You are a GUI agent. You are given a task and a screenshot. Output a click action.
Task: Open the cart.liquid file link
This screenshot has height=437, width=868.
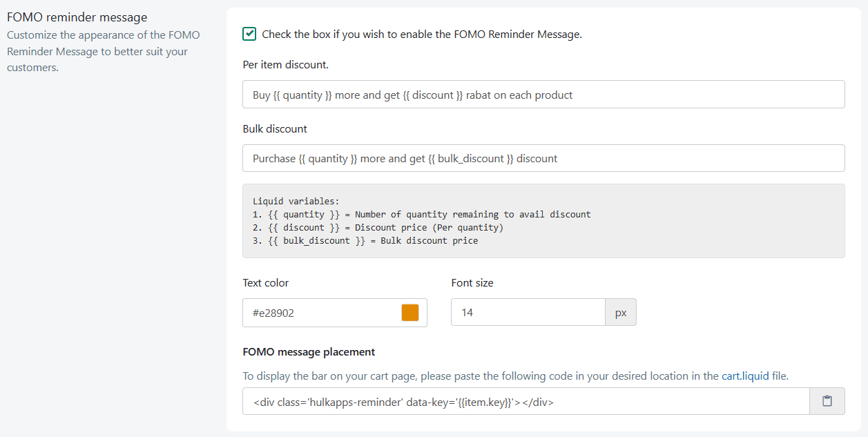tap(745, 376)
